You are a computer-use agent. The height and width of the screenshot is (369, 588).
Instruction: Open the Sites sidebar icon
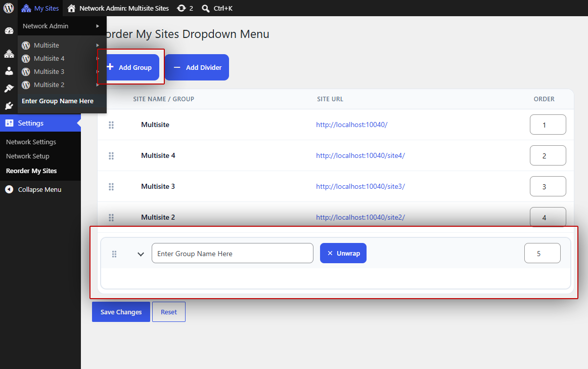[x=9, y=54]
